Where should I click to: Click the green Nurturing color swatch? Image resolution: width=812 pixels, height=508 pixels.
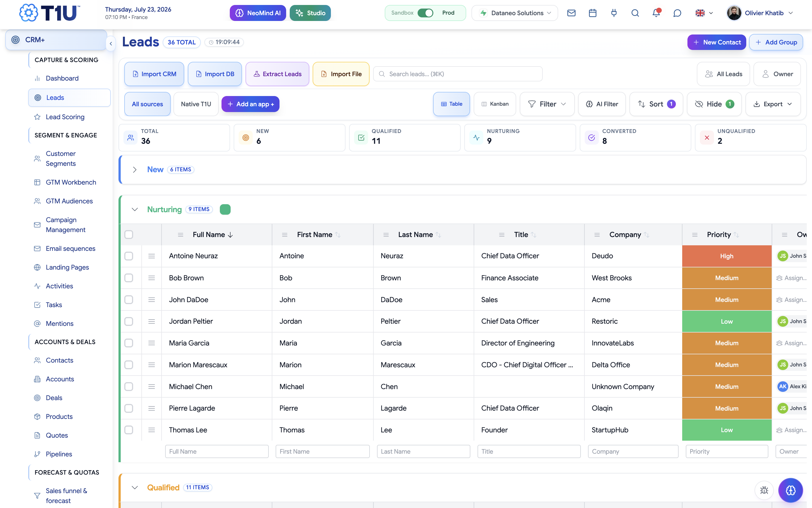point(225,209)
